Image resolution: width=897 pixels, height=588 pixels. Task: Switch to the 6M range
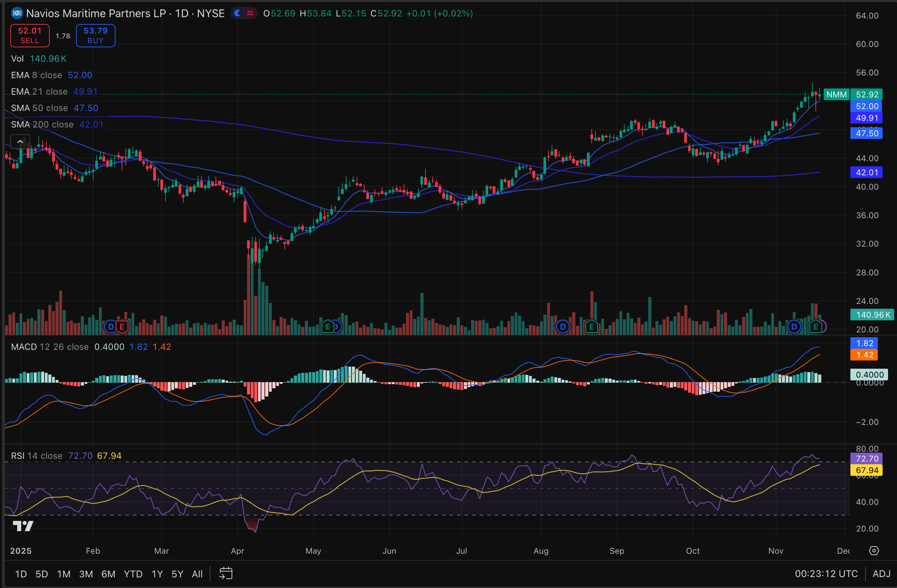[x=108, y=574]
